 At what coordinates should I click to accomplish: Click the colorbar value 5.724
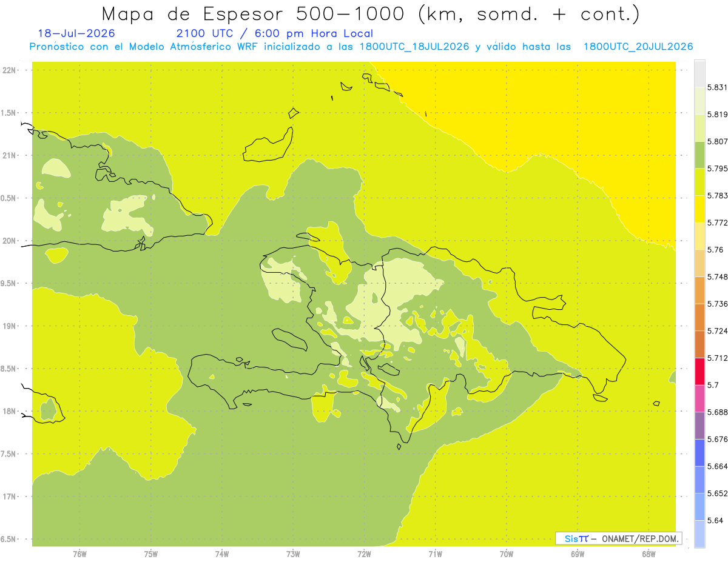coord(718,331)
